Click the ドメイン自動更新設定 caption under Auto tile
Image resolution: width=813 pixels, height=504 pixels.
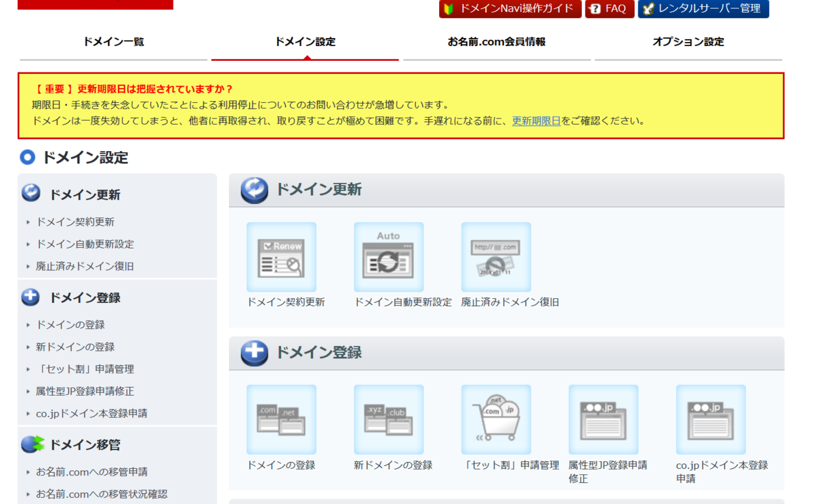403,303
